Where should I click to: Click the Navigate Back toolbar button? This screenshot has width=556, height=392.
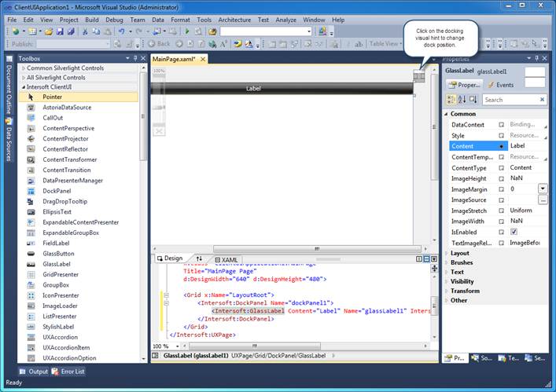(x=159, y=43)
